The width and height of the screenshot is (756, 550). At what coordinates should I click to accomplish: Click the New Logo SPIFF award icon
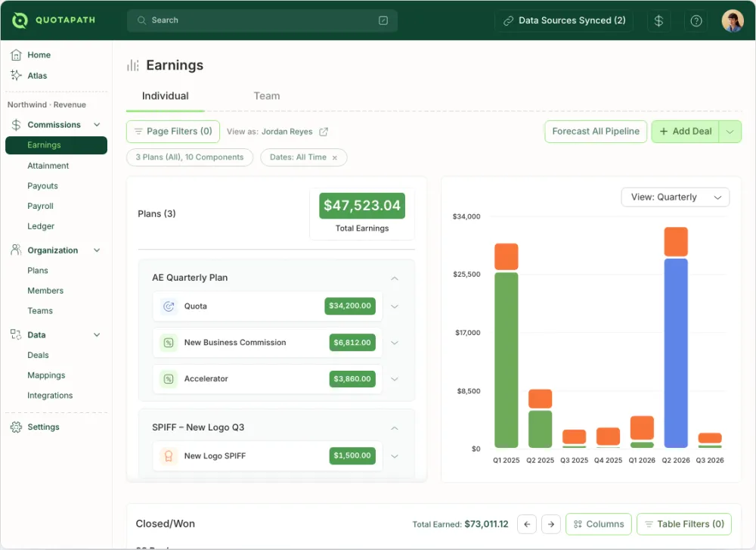pyautogui.click(x=169, y=456)
